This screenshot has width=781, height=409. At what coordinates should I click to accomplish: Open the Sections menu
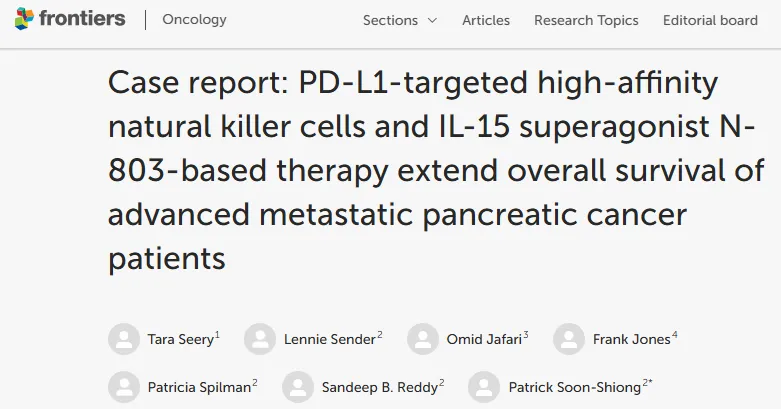point(400,20)
